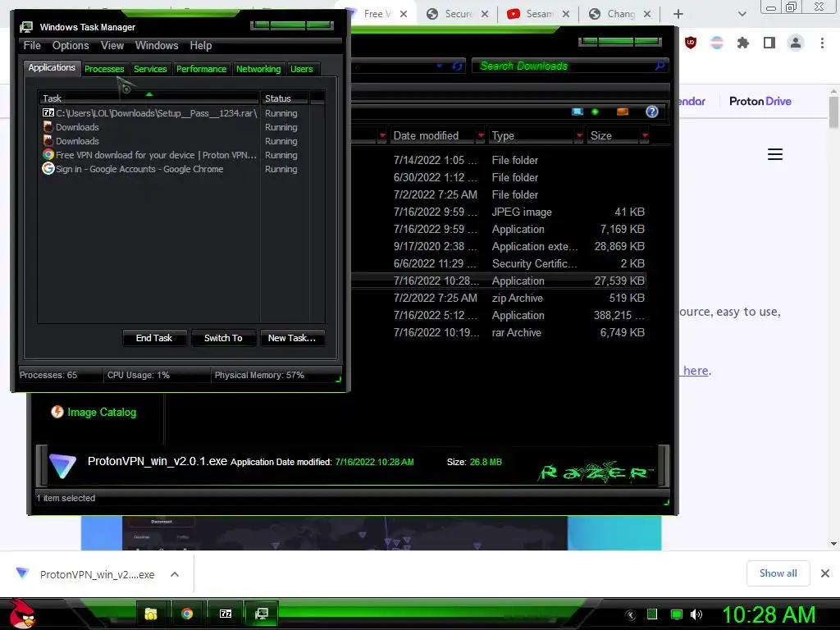Click the volume speaker tray icon
This screenshot has height=630, width=840.
click(x=696, y=614)
